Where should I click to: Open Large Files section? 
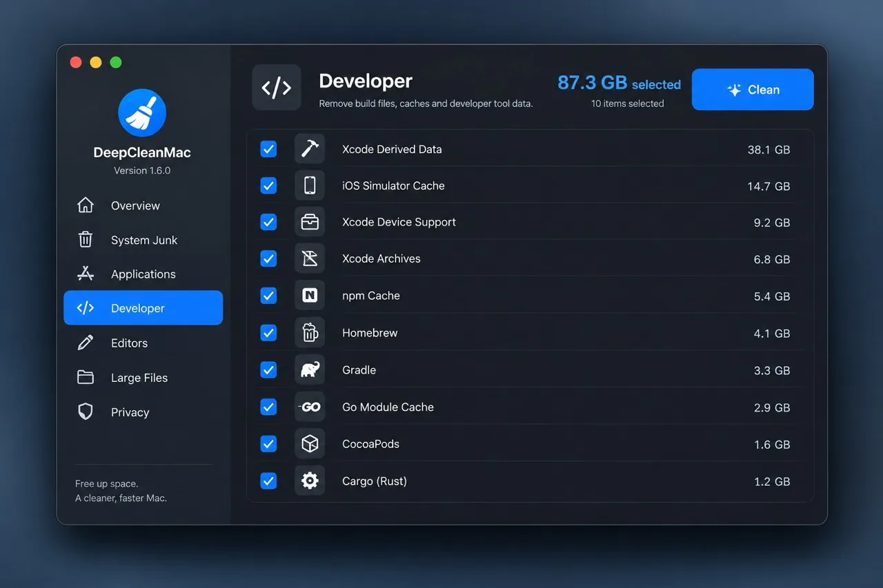point(143,377)
